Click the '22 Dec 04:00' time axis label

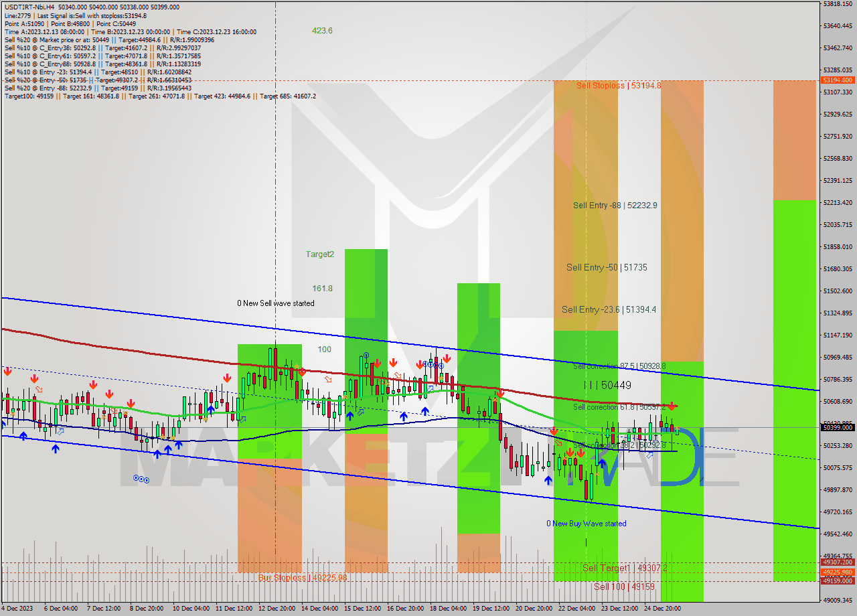pyautogui.click(x=576, y=609)
